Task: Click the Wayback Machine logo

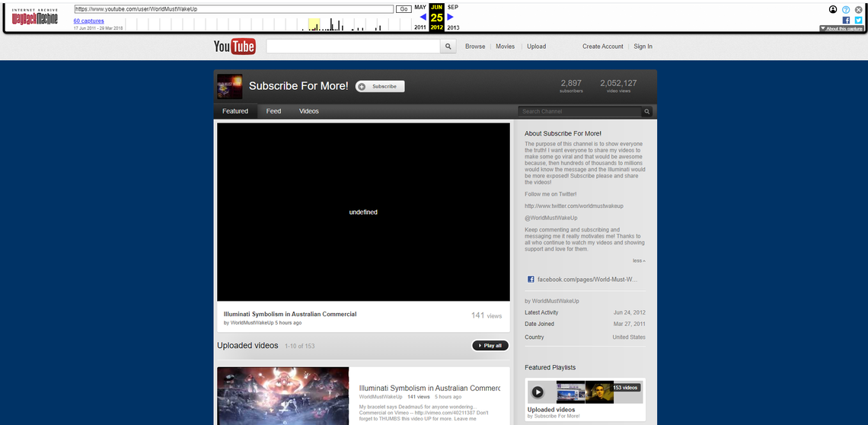Action: pyautogui.click(x=35, y=17)
